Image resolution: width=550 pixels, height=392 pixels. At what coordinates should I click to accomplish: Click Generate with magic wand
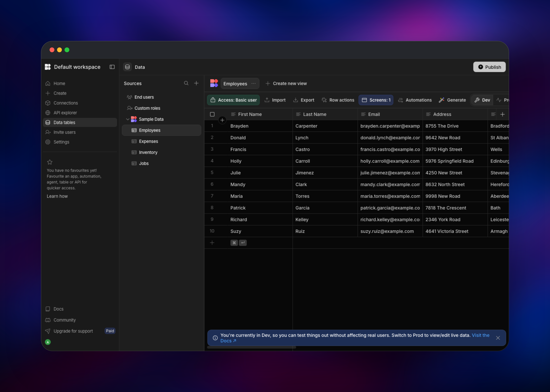(452, 100)
